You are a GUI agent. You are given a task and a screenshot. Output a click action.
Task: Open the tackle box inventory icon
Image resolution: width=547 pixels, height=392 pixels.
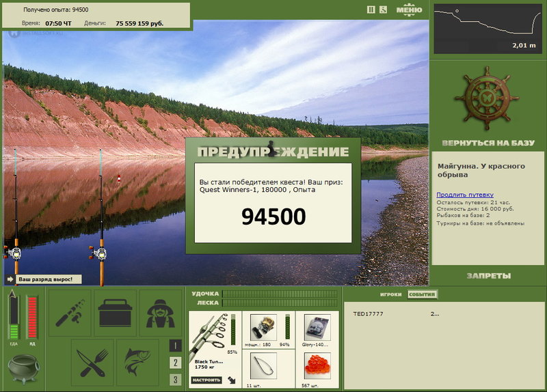pos(115,313)
